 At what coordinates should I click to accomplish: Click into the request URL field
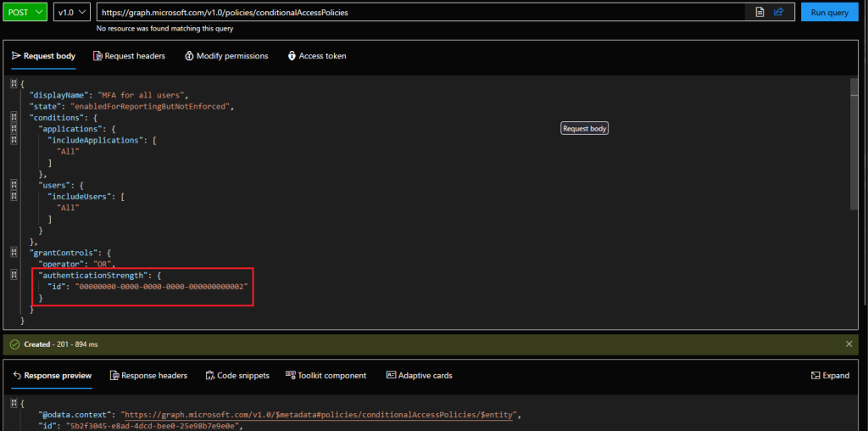pyautogui.click(x=424, y=13)
